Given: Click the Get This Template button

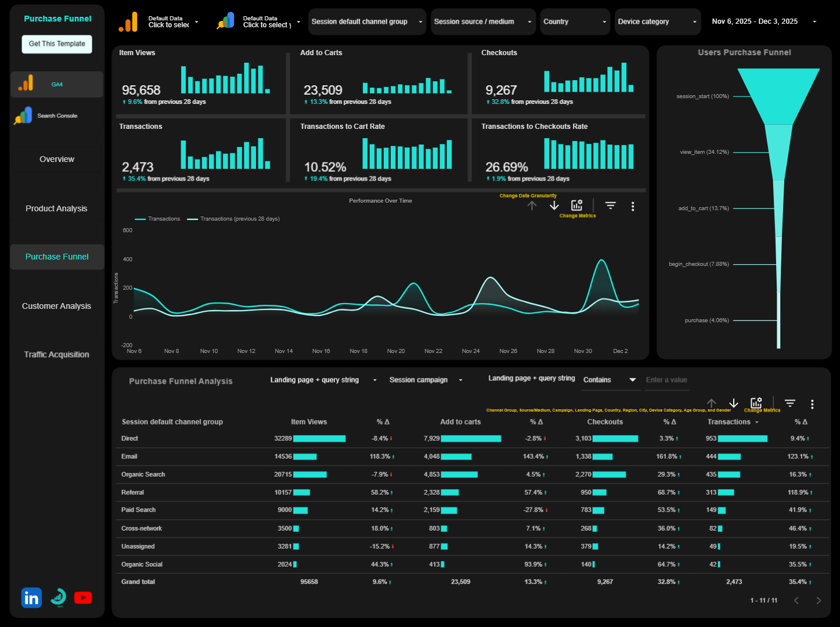Looking at the screenshot, I should pos(56,44).
